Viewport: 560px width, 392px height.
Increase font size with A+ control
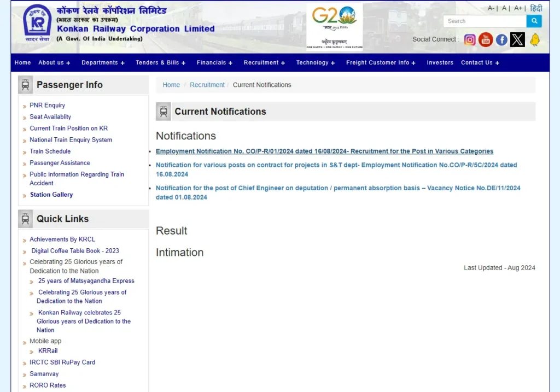(518, 8)
